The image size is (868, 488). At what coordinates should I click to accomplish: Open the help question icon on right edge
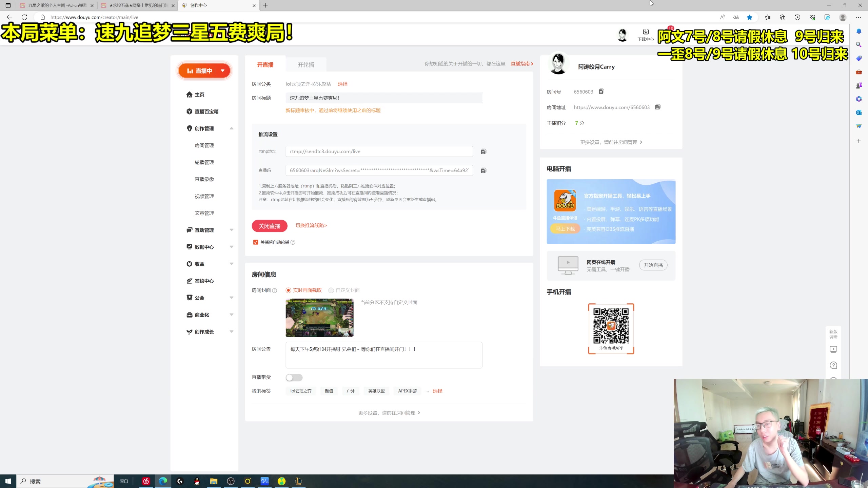(x=833, y=365)
